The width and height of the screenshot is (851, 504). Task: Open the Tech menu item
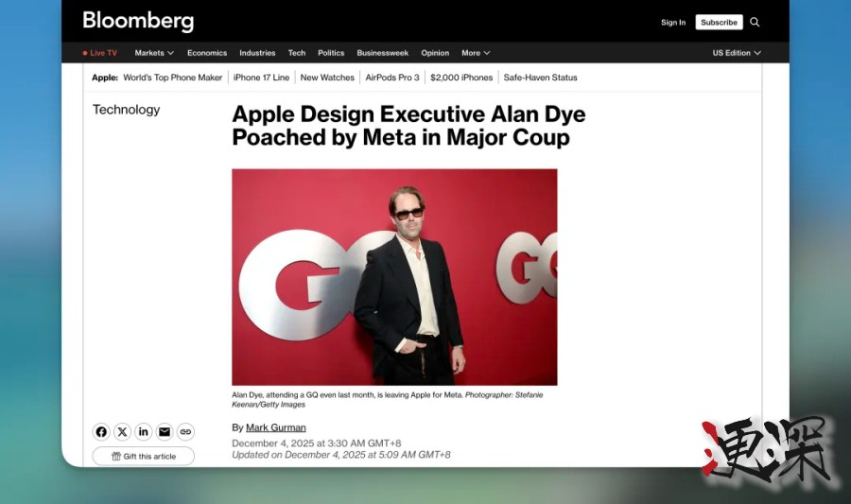click(297, 53)
